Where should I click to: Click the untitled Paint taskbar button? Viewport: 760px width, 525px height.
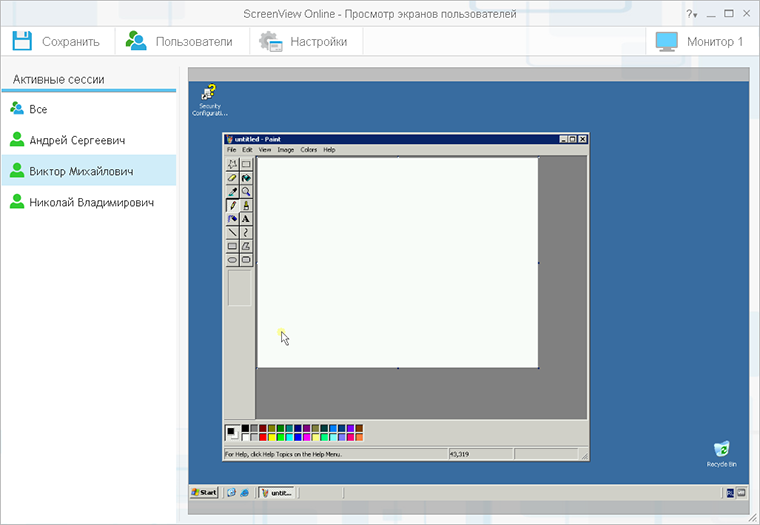[277, 493]
